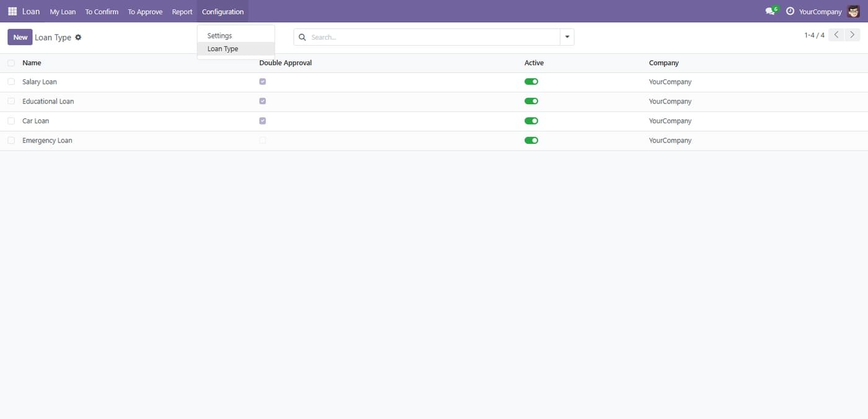Toggle Double Approval for Car Loan

click(x=263, y=121)
